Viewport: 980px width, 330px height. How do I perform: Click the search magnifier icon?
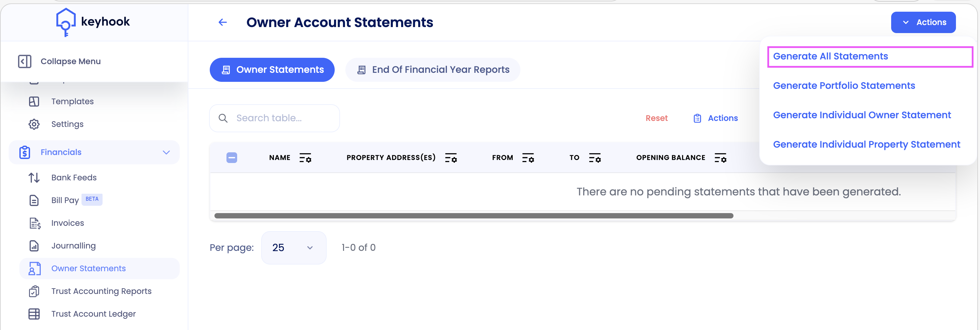click(223, 118)
